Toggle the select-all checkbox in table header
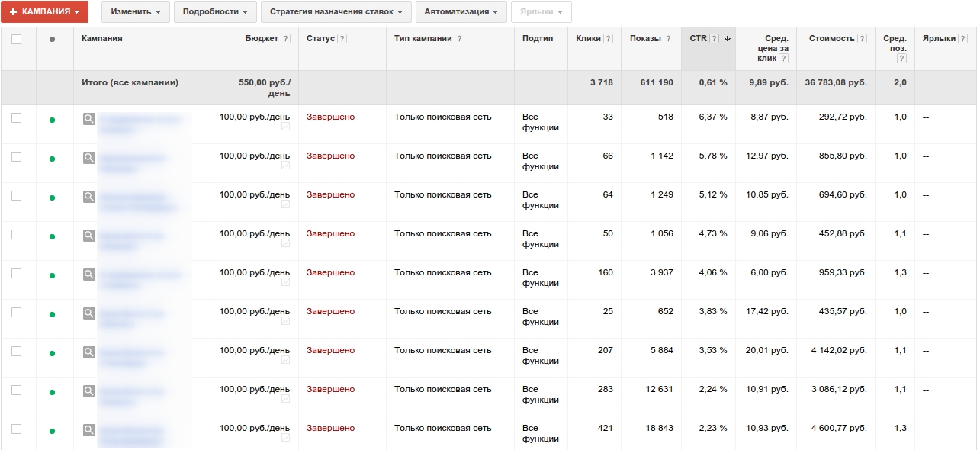 click(x=17, y=39)
